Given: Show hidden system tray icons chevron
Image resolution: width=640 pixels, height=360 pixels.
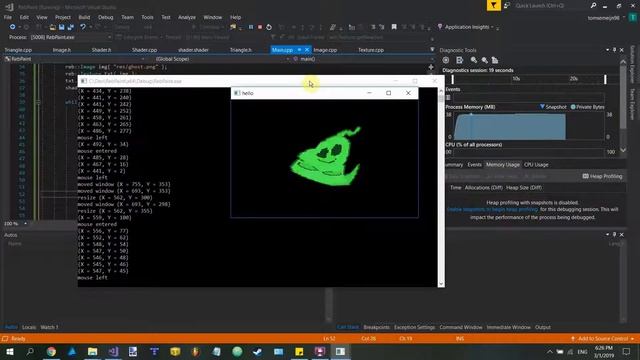Looking at the screenshot, I should 550,352.
